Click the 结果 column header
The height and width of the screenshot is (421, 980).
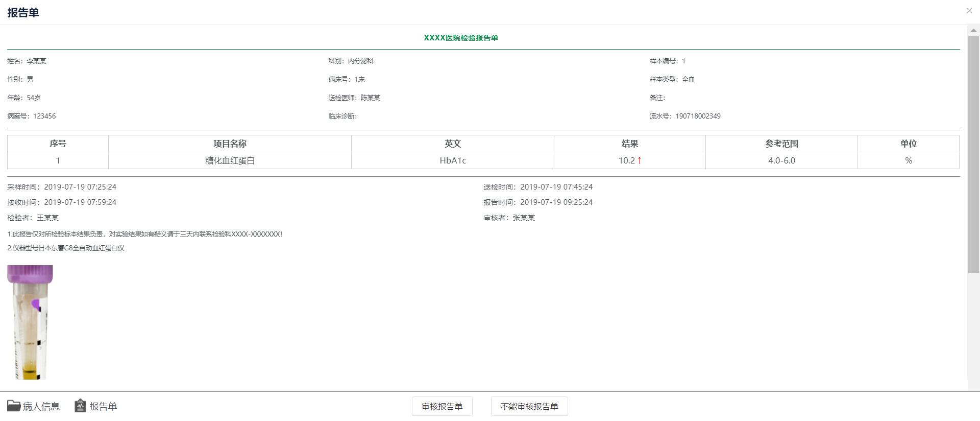[629, 144]
